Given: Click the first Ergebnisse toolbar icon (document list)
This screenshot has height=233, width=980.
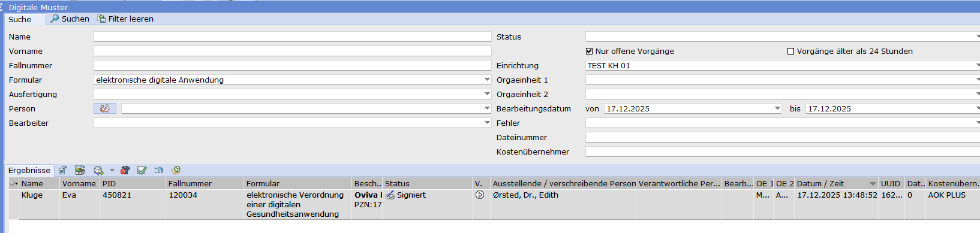Looking at the screenshot, I should tap(62, 171).
